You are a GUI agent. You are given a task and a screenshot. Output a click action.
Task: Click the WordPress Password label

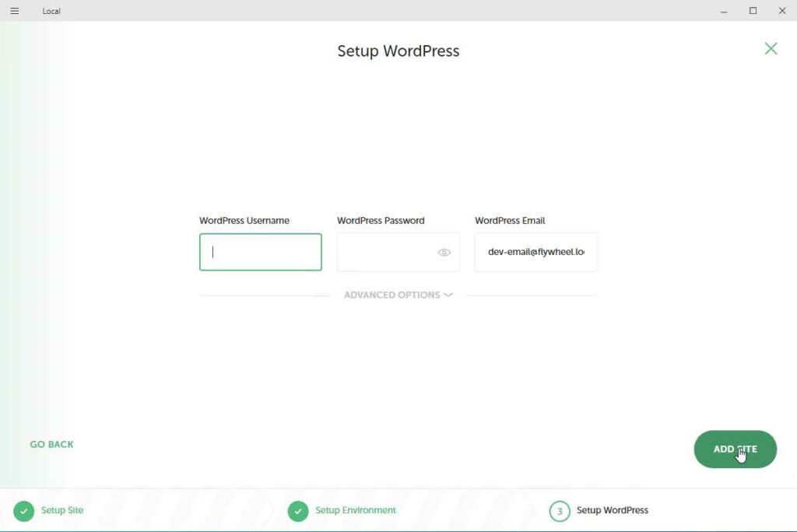[x=381, y=221]
